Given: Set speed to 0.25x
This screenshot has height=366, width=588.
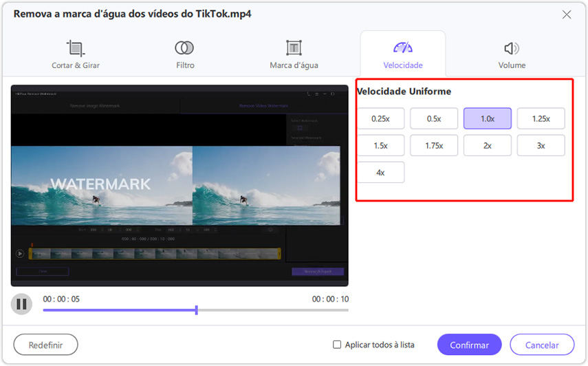Looking at the screenshot, I should [x=380, y=118].
